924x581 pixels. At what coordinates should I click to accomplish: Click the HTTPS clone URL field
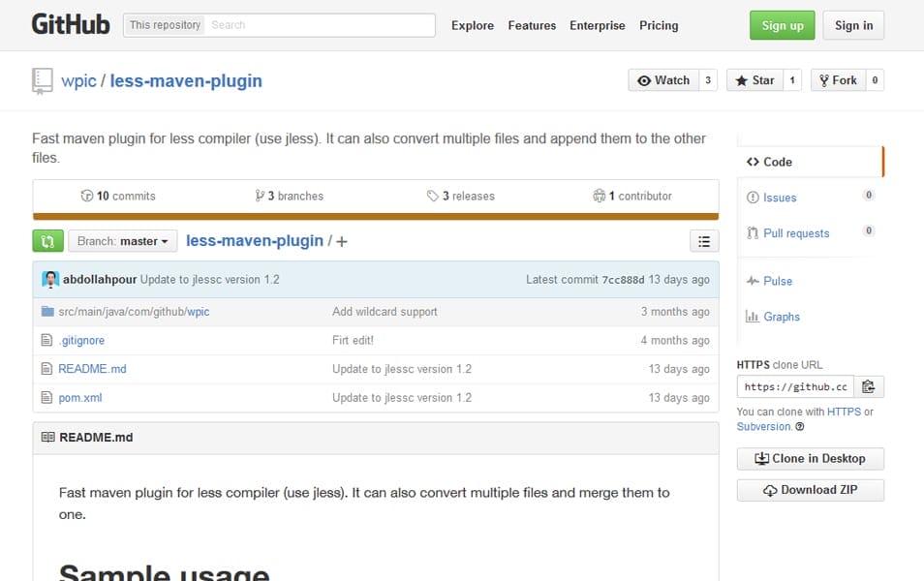point(795,386)
